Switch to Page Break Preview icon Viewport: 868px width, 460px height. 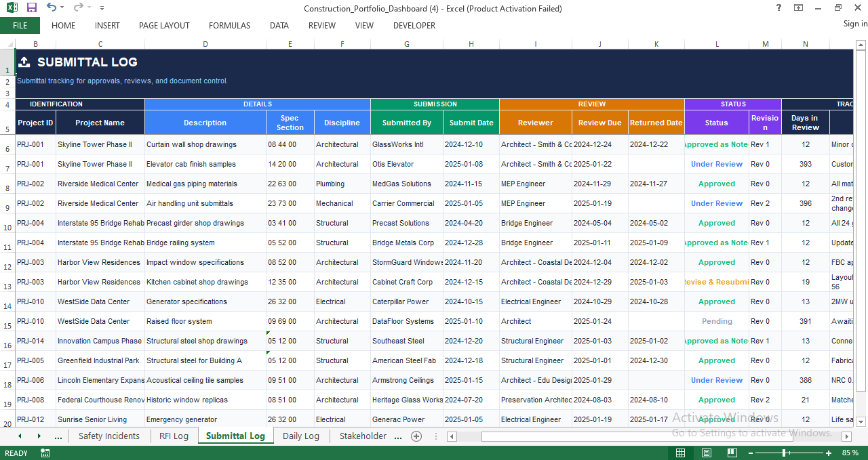tap(731, 453)
